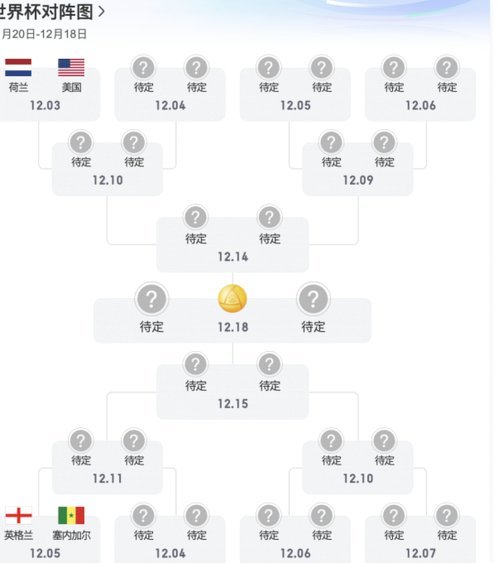Image resolution: width=503 pixels, height=563 pixels.
Task: Select the 12.09 quarterfinal match card
Action: pyautogui.click(x=358, y=169)
